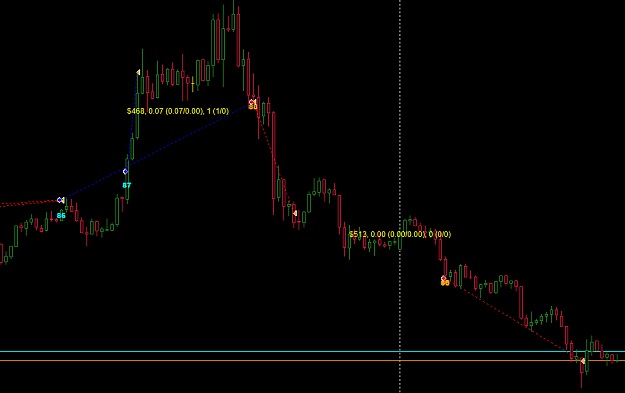Image resolution: width=625 pixels, height=393 pixels.
Task: Select the red dotted line descending toward the cyan line
Action: click(514, 319)
